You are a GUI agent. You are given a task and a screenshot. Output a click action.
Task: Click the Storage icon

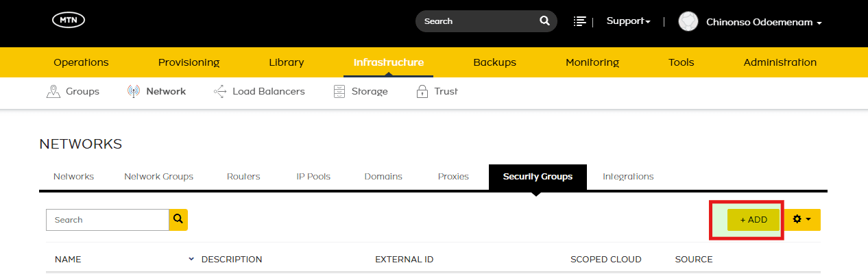(x=339, y=91)
